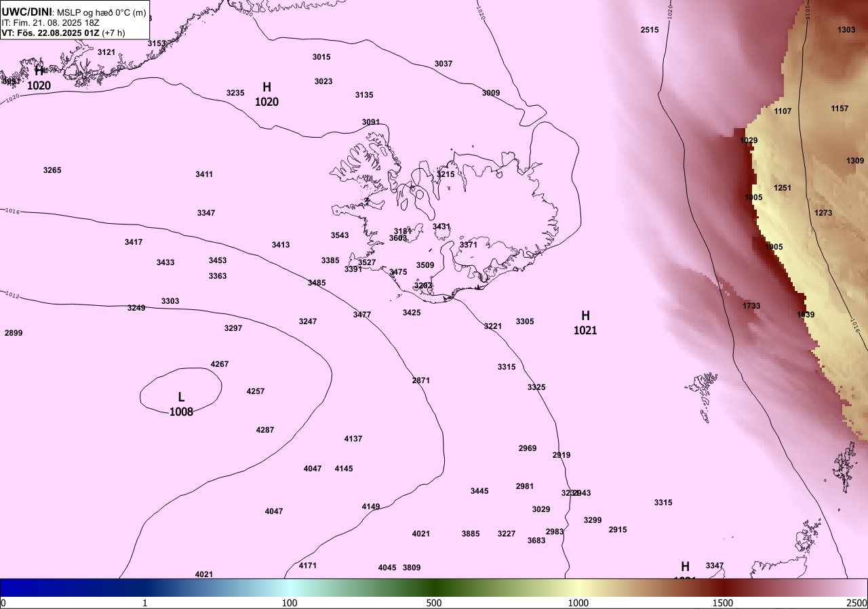Screen dimensions: 868x609
Task: Select the height value 1309
Action: (x=855, y=161)
